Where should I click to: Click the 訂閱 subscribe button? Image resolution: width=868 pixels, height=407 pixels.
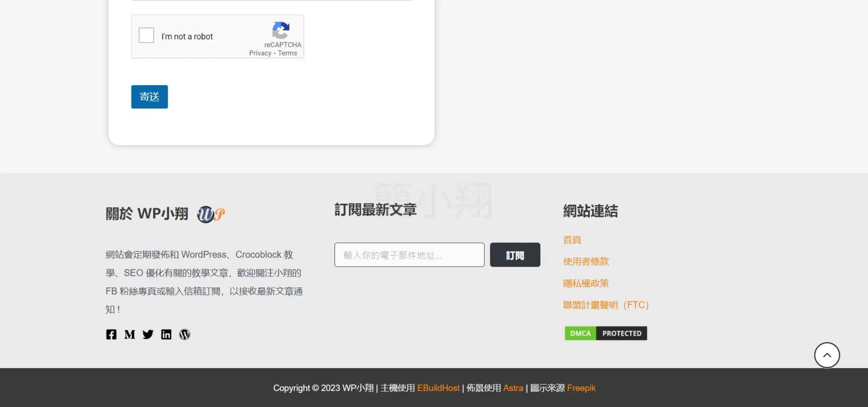pyautogui.click(x=515, y=255)
